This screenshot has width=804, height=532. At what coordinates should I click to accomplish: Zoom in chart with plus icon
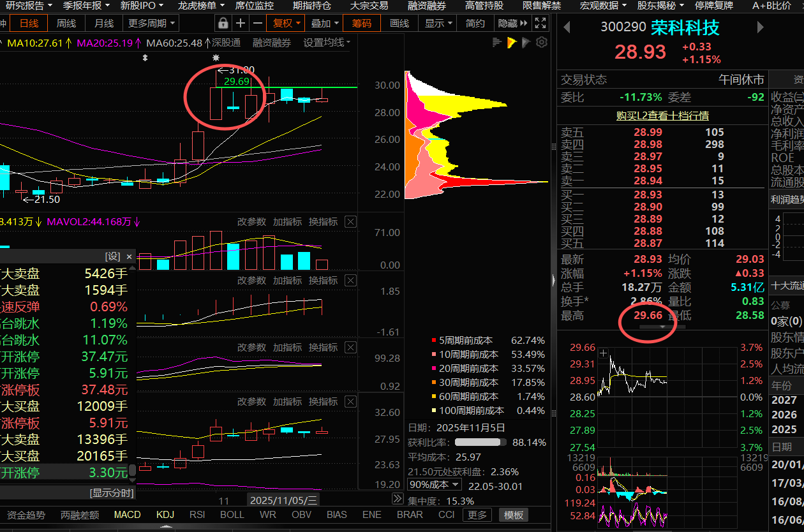point(241,23)
